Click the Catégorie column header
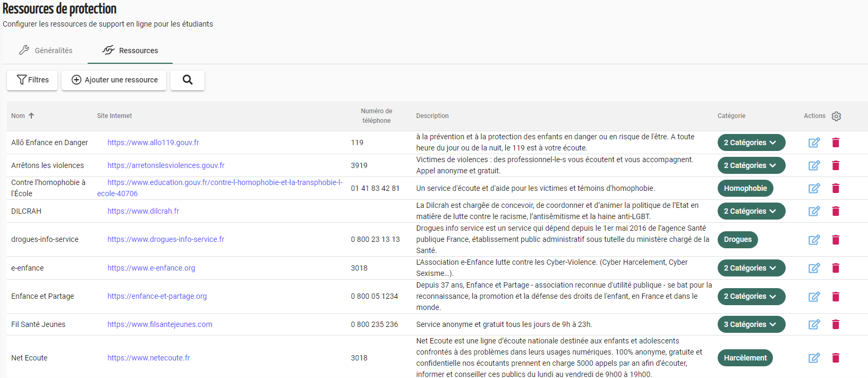868x378 pixels. pyautogui.click(x=731, y=116)
